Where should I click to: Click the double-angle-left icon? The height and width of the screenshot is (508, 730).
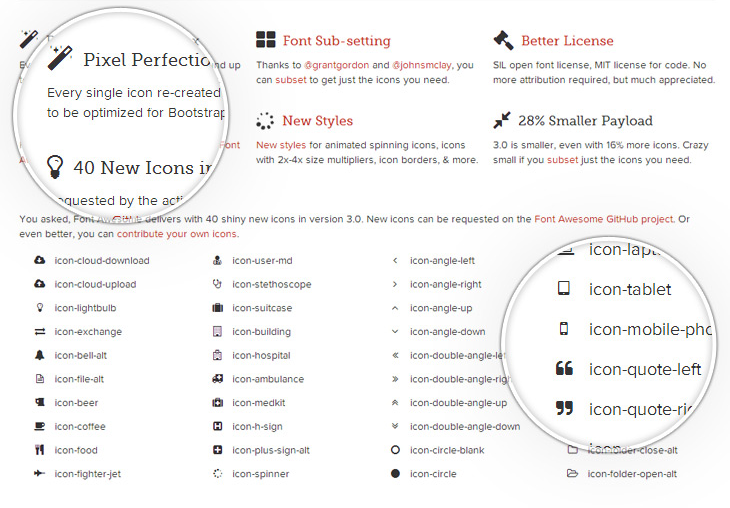[x=395, y=355]
